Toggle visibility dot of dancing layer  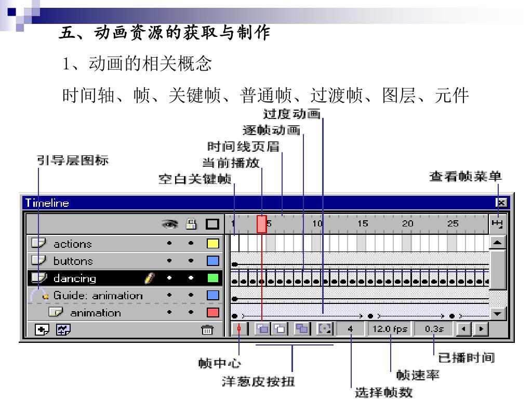(x=169, y=278)
